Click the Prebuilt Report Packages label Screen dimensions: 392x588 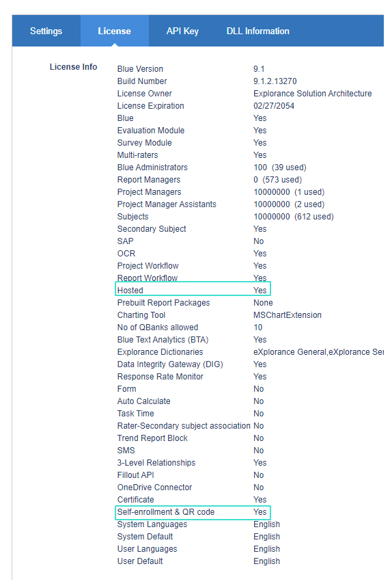click(x=164, y=303)
